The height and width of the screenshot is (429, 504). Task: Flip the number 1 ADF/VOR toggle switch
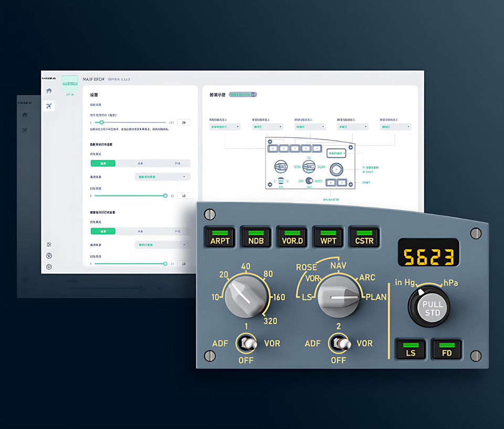[x=247, y=343]
